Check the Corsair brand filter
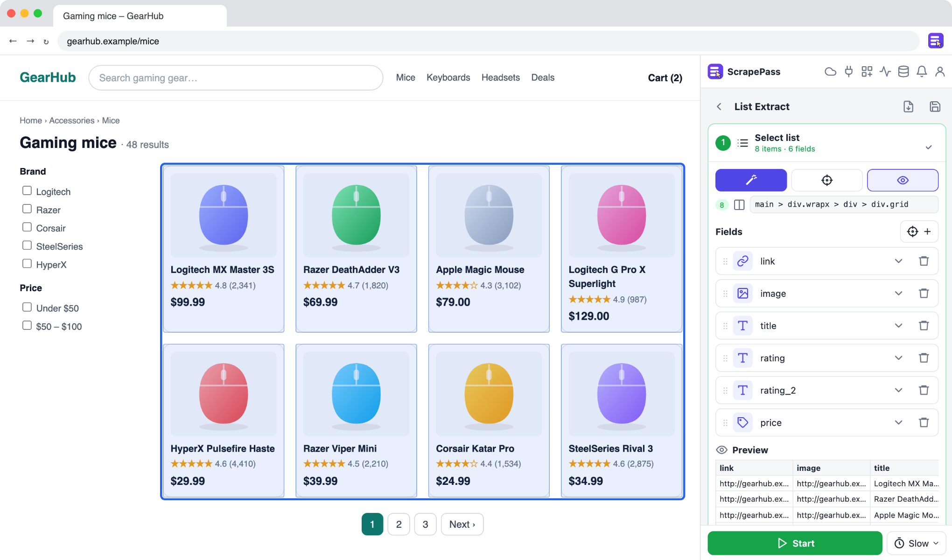The image size is (952, 560). (x=27, y=227)
